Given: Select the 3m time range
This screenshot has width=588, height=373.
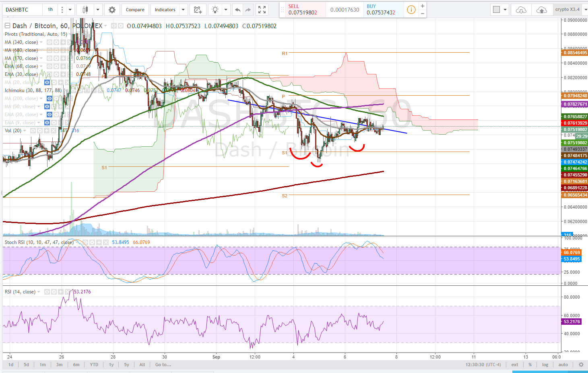Looking at the screenshot, I should (x=60, y=365).
